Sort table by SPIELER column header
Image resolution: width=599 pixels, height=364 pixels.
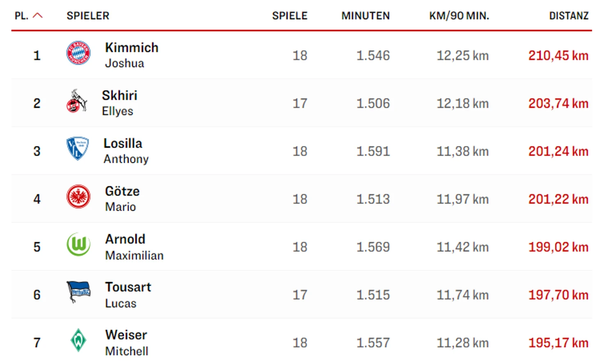pos(88,16)
